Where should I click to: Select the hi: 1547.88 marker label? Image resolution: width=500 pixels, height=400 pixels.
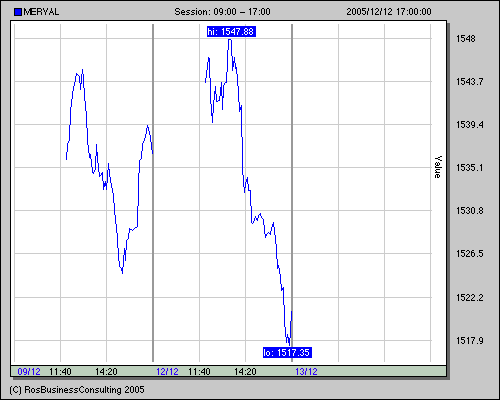pos(231,32)
